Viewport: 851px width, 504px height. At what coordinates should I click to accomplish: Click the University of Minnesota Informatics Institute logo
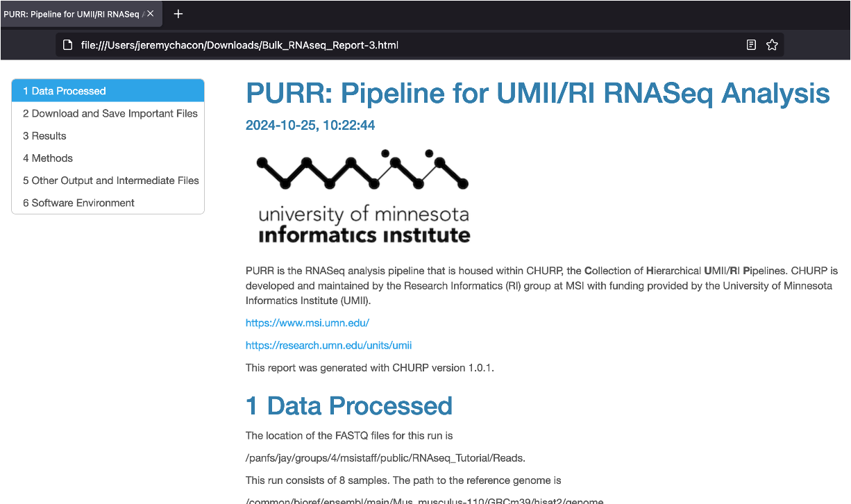click(362, 196)
